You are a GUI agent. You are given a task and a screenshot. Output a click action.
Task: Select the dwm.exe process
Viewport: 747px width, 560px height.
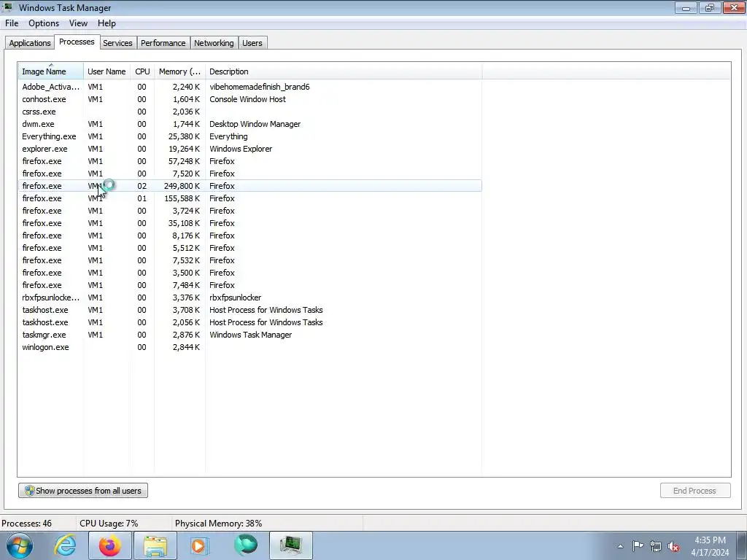click(250, 124)
